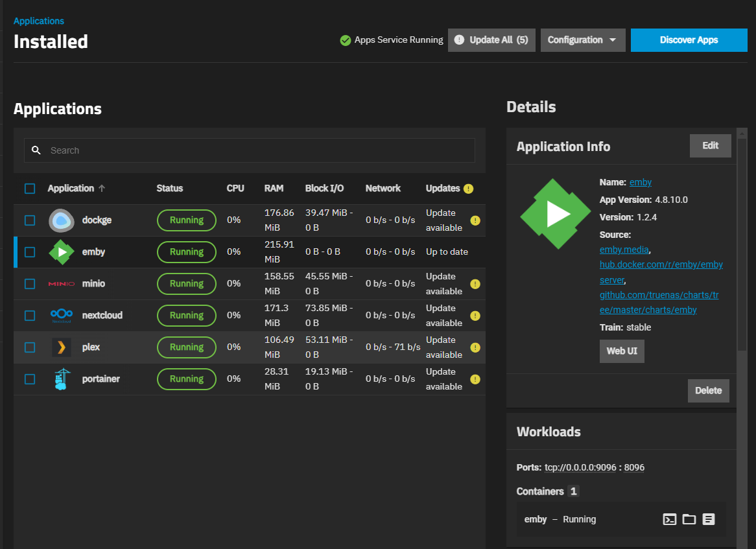Open the Applications breadcrumb link

[38, 21]
